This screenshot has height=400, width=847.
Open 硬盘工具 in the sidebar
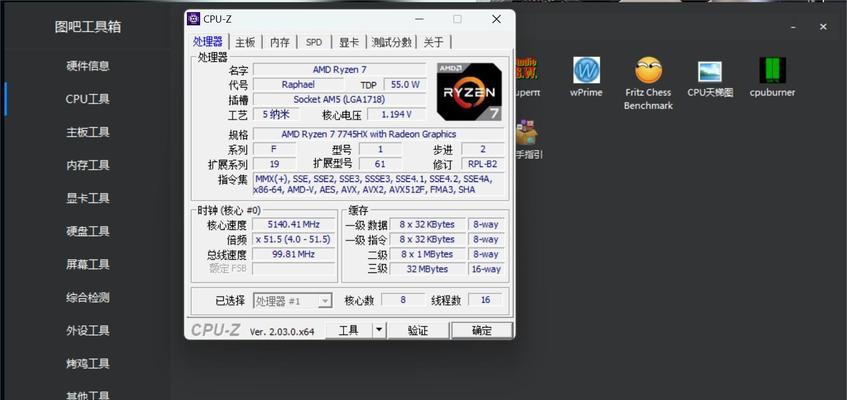pos(88,231)
